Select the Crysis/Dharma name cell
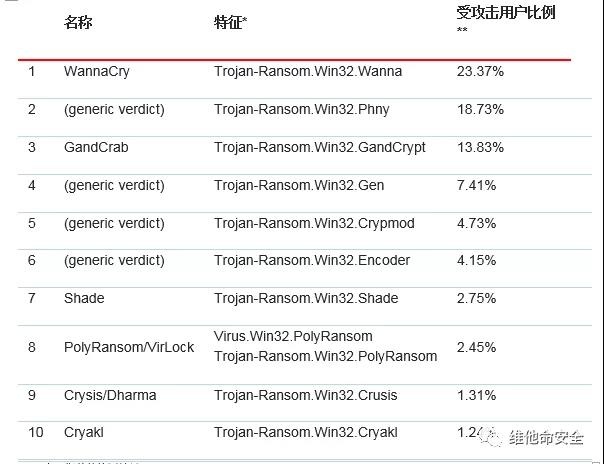Image resolution: width=604 pixels, height=464 pixels. pos(110,395)
